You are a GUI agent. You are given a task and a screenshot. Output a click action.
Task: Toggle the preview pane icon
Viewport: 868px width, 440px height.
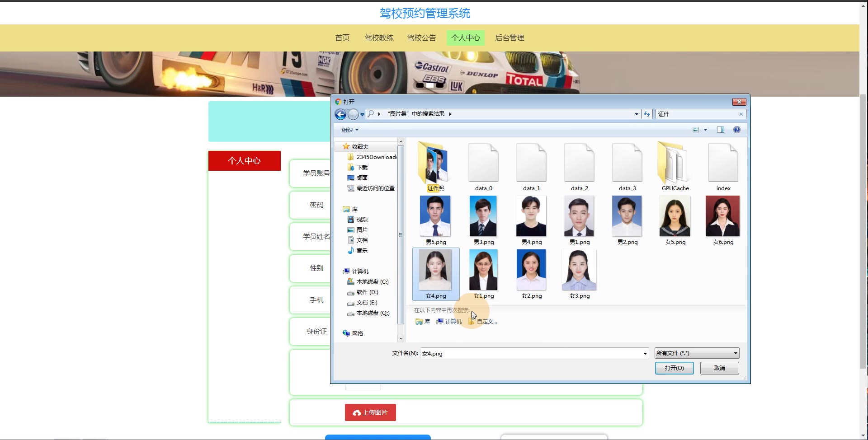coord(720,130)
